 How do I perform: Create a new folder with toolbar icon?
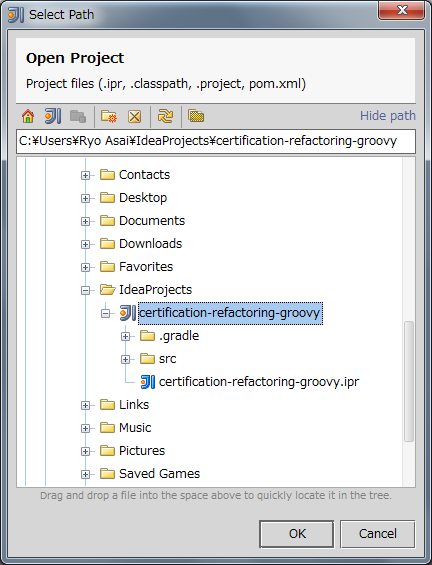109,116
